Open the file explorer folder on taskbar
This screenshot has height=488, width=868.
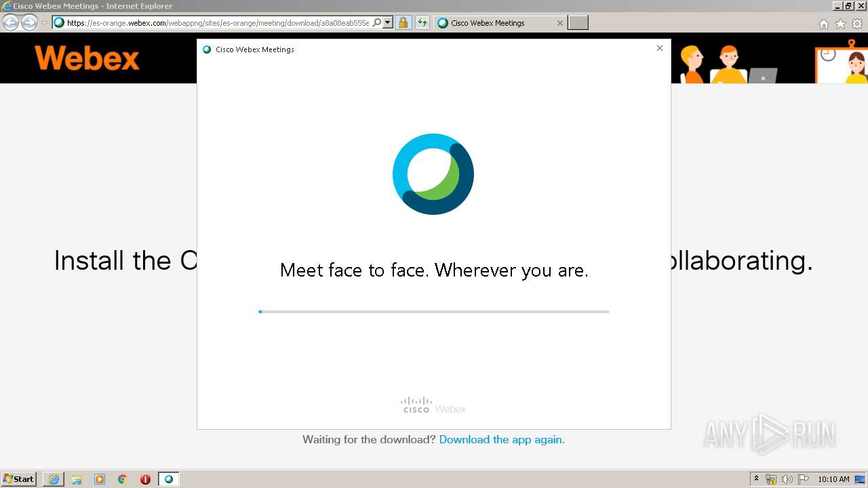[x=77, y=479]
